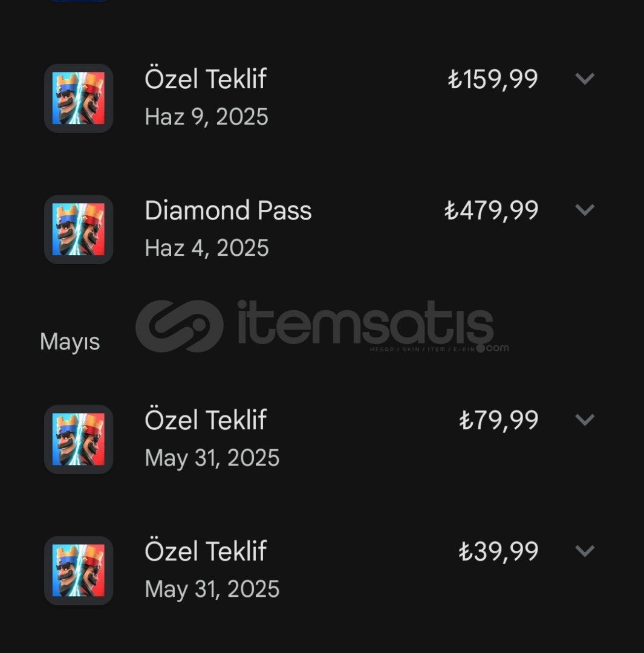Expand details chevron for ₺79,99 purchase
Image resolution: width=644 pixels, height=653 pixels.
585,420
